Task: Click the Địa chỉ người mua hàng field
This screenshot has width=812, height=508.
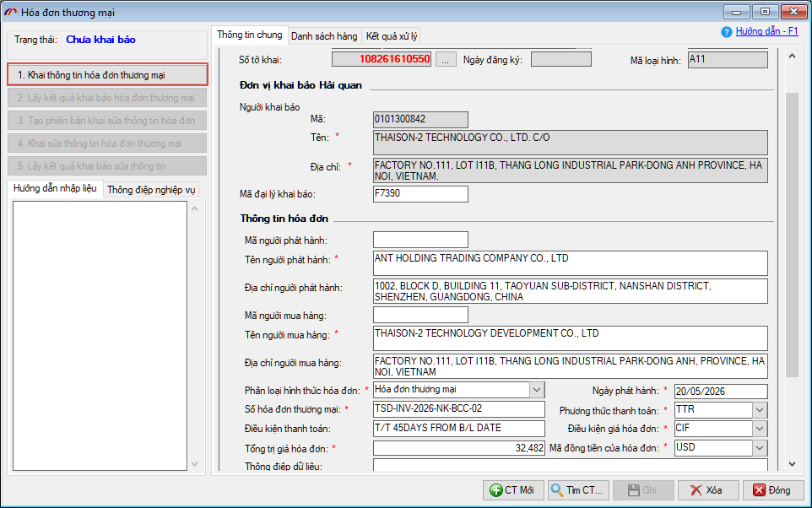Action: tap(570, 366)
